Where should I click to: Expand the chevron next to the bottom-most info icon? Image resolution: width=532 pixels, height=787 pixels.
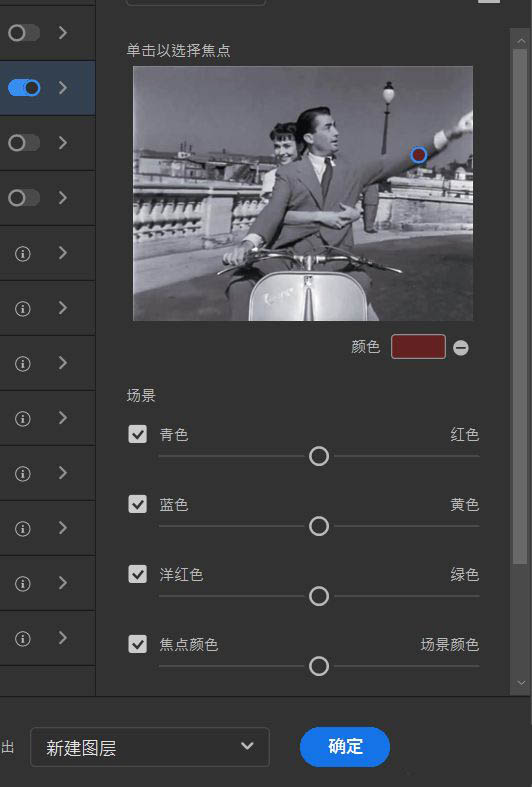pos(63,638)
